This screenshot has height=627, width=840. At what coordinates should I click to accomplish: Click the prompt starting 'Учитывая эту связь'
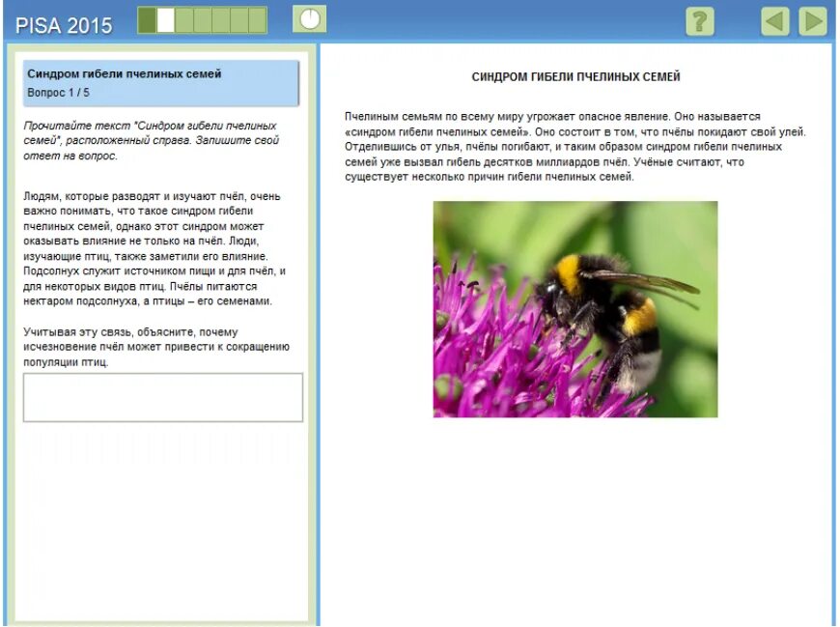tap(156, 347)
